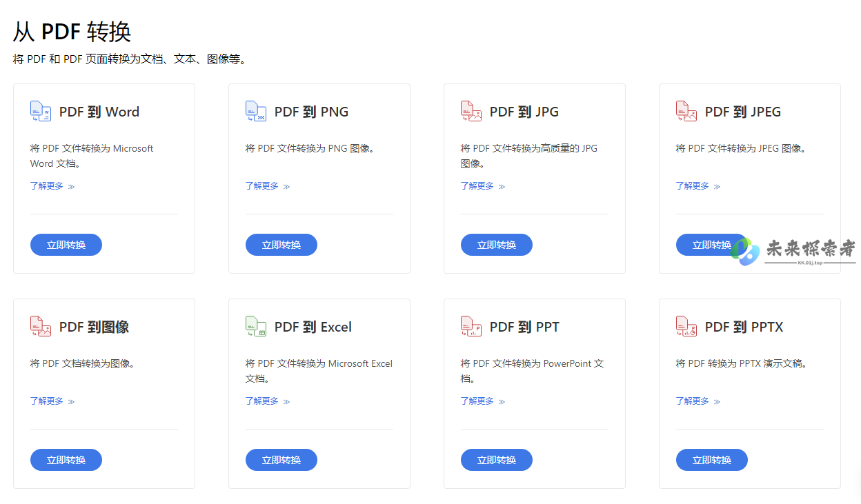Click the PDF to JPEG file icon
This screenshot has width=861, height=504.
point(686,112)
